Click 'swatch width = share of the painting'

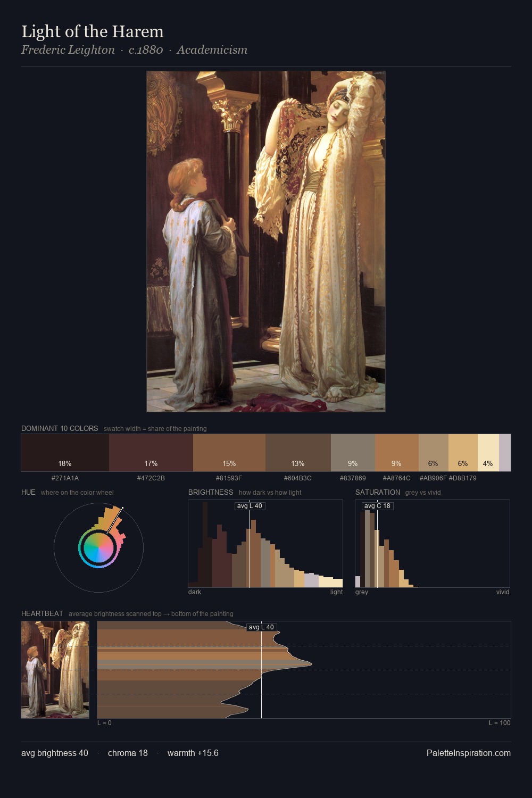tap(155, 429)
